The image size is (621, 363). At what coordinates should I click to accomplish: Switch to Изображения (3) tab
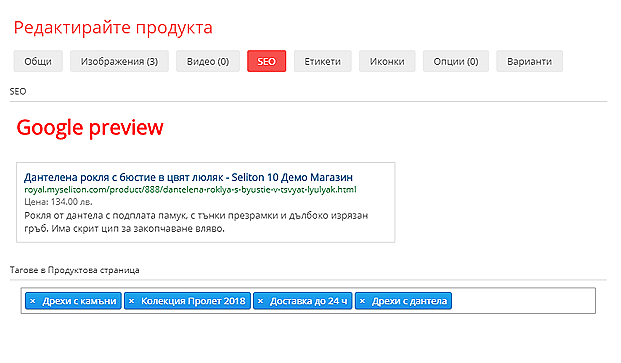tap(119, 61)
